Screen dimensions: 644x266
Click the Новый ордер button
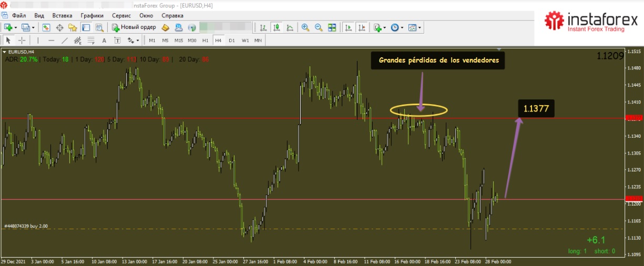[134, 27]
